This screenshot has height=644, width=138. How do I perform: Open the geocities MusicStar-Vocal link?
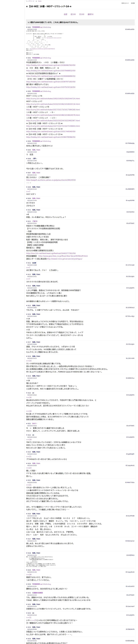click(x=63, y=256)
